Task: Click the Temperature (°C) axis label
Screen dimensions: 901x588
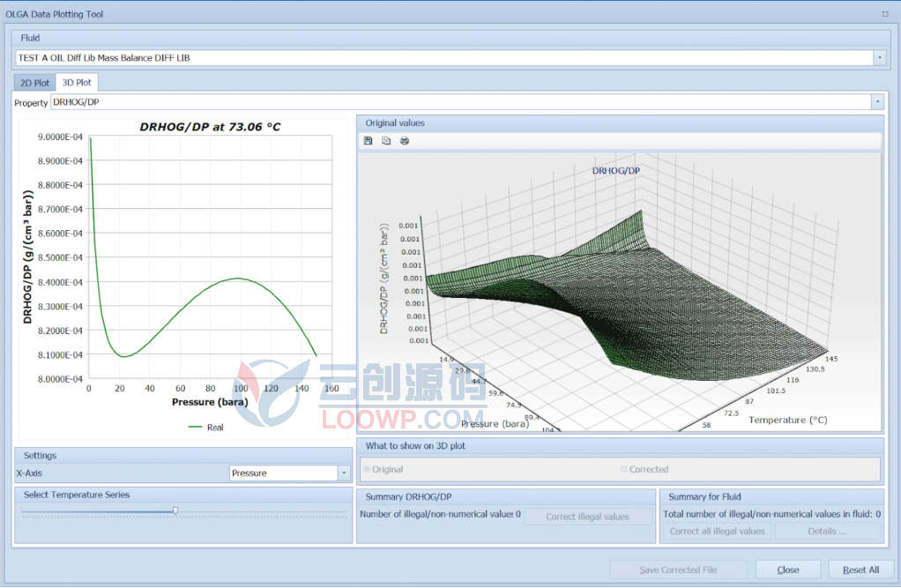Action: (788, 420)
